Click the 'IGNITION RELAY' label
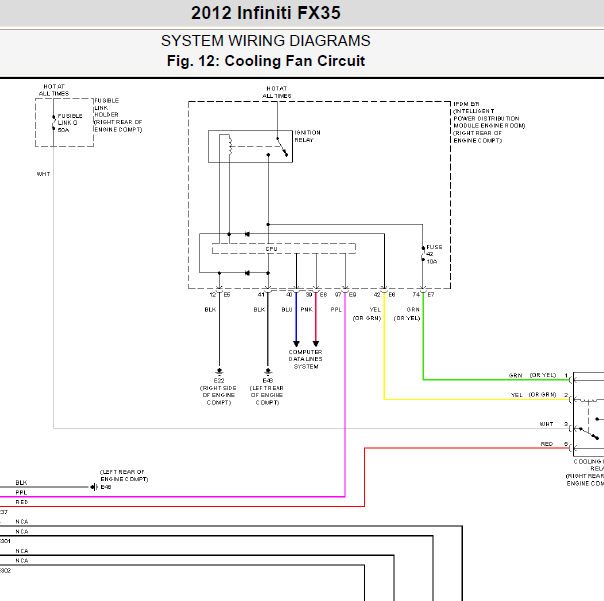 click(x=307, y=136)
